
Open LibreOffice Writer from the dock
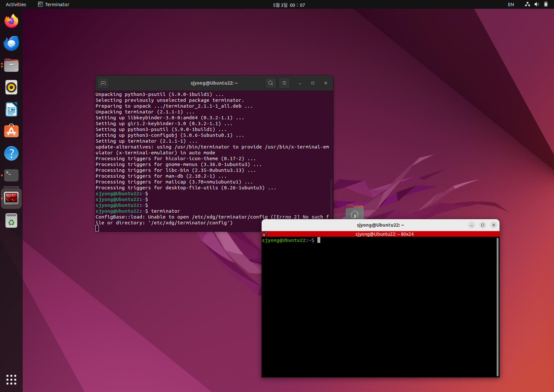click(x=11, y=109)
